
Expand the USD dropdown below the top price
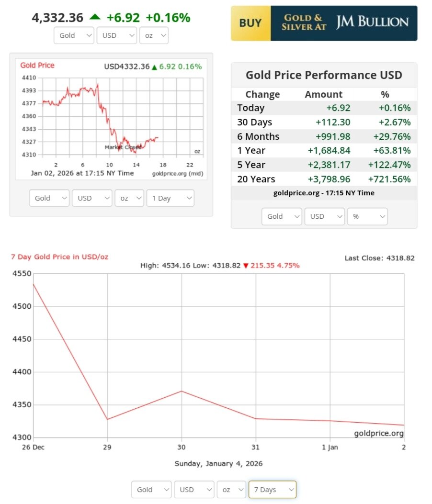116,35
